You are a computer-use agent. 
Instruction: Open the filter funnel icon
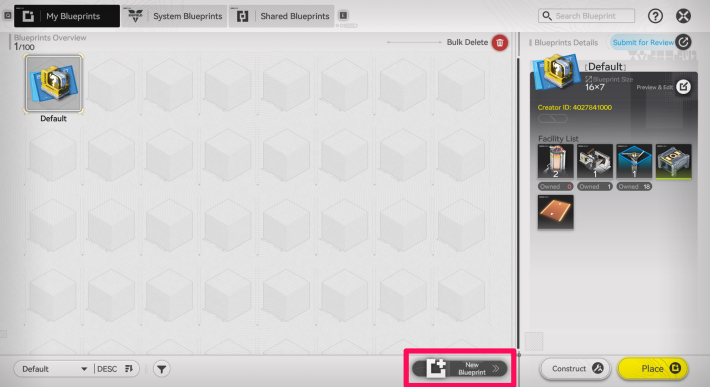pos(161,369)
